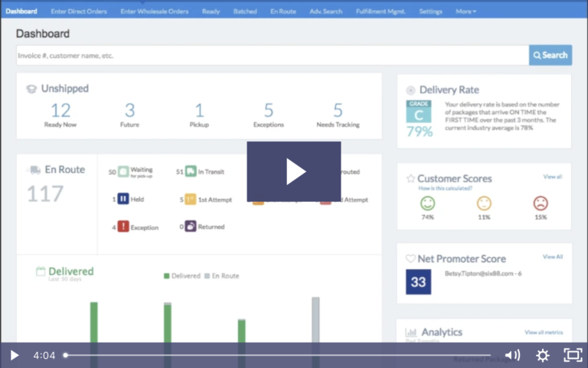Mute the video with the speaker icon
The width and height of the screenshot is (588, 368).
point(512,355)
